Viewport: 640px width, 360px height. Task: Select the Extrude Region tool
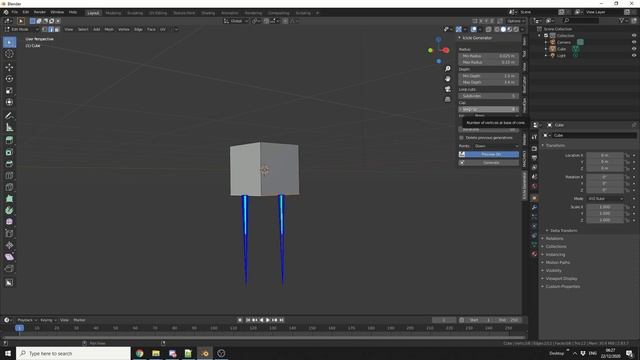click(x=9, y=140)
